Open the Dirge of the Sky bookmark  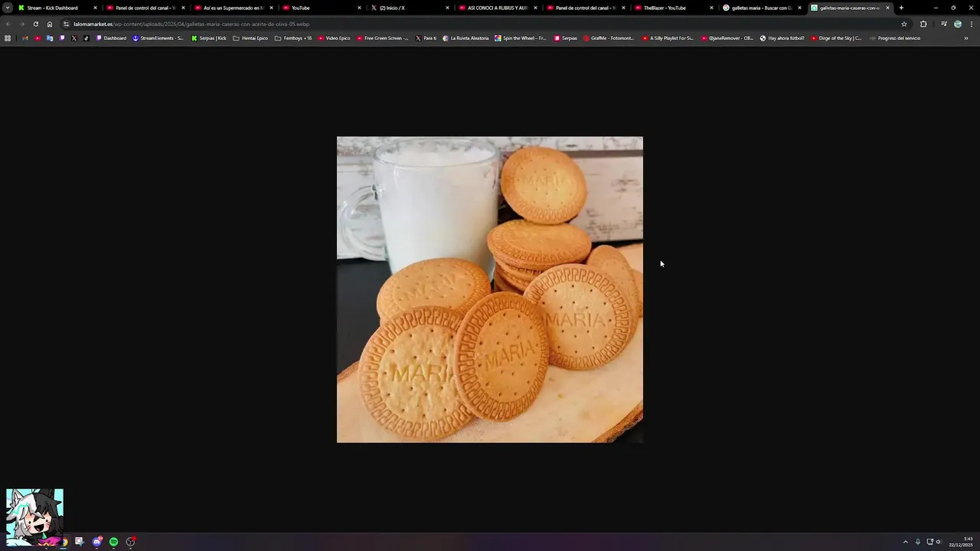(836, 38)
